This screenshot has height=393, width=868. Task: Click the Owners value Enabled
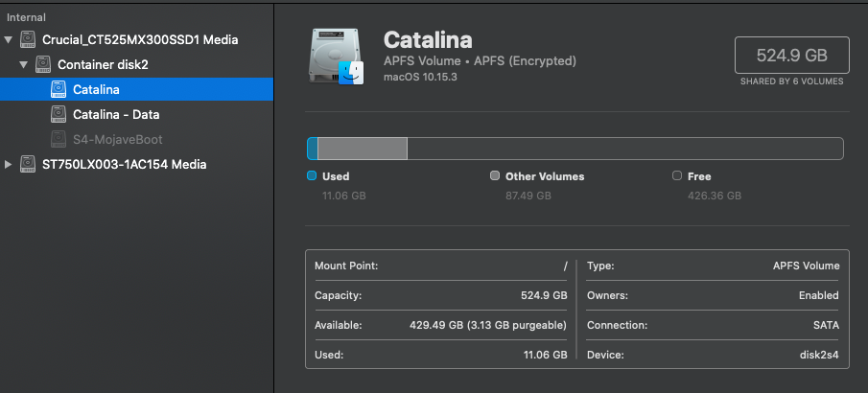[819, 295]
